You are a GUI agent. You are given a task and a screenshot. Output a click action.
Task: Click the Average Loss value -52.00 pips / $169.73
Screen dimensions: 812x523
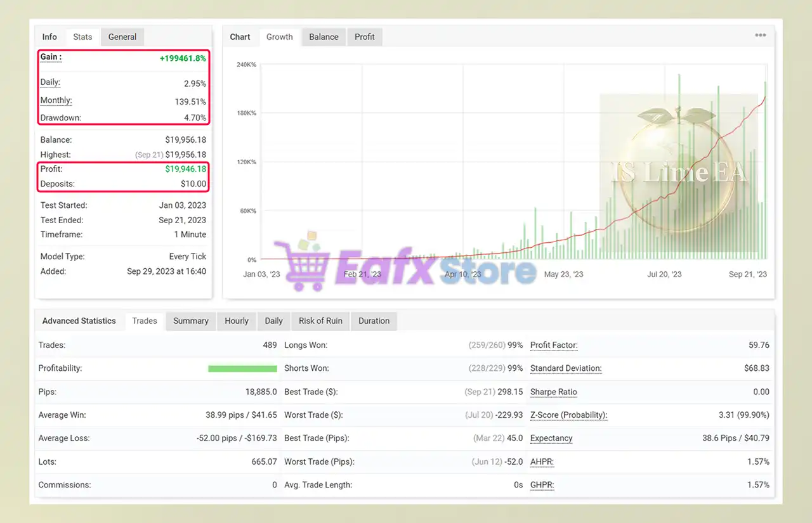tap(237, 438)
